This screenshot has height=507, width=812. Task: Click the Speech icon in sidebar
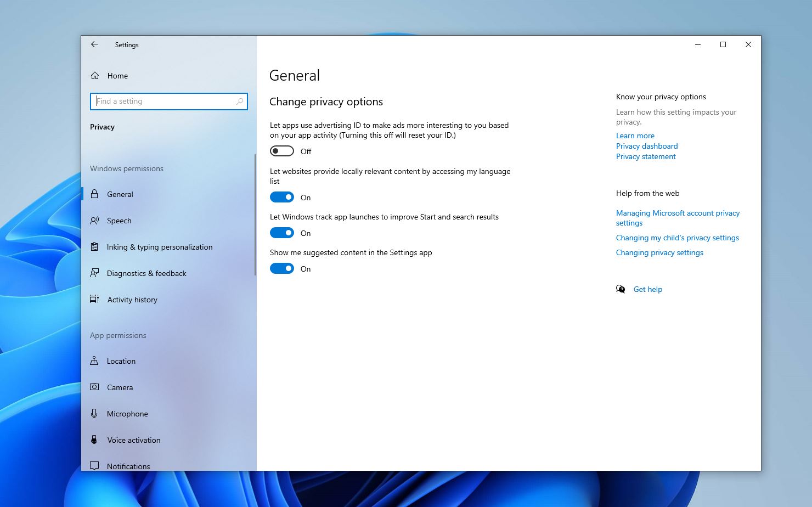click(94, 220)
